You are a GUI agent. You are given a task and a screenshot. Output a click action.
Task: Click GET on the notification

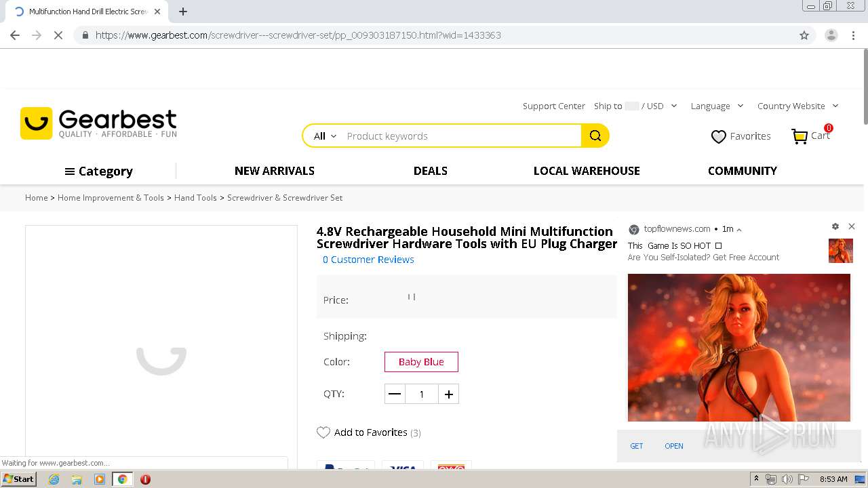pyautogui.click(x=636, y=446)
